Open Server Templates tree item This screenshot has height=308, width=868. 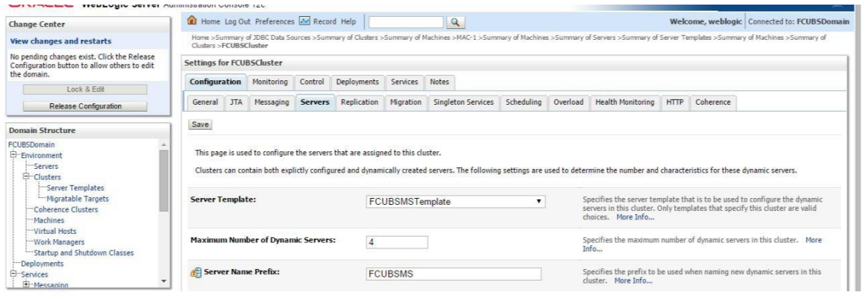point(75,188)
